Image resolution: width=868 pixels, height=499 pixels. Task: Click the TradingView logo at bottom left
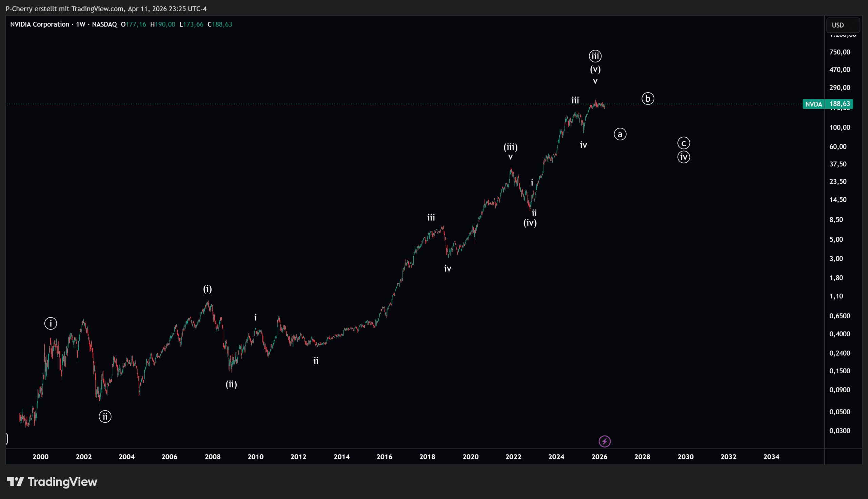pyautogui.click(x=52, y=481)
